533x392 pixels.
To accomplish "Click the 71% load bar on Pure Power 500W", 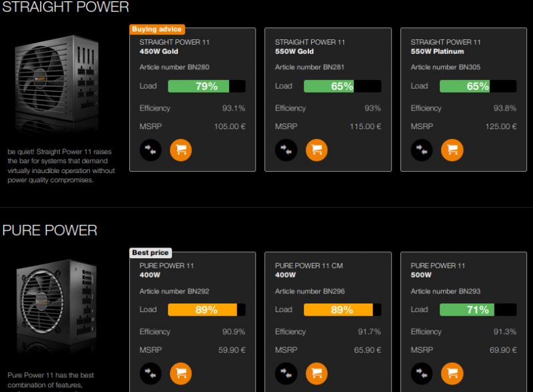I will click(478, 309).
